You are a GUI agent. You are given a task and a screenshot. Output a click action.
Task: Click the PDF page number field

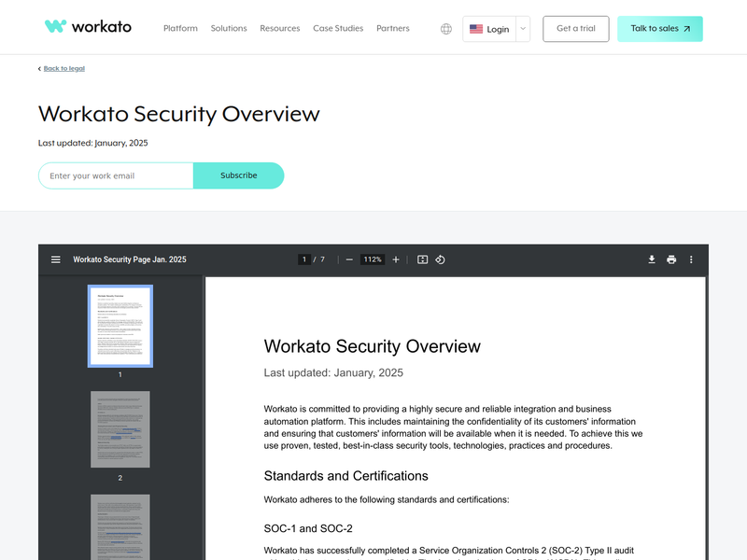[x=304, y=259]
